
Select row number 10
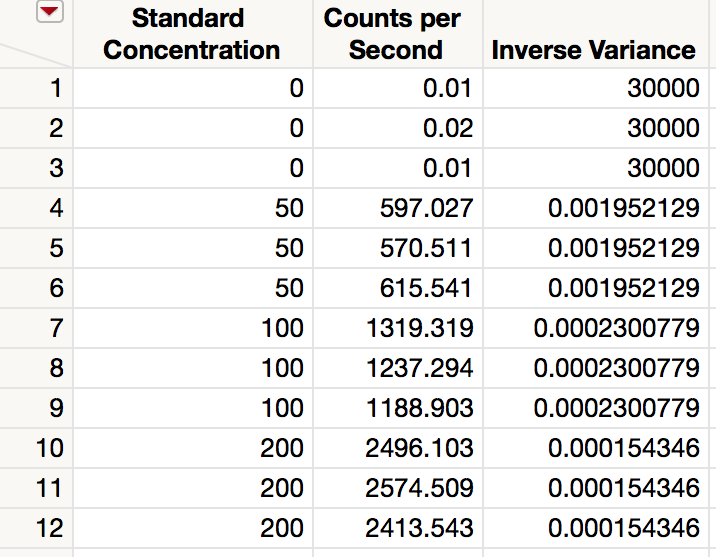point(50,448)
